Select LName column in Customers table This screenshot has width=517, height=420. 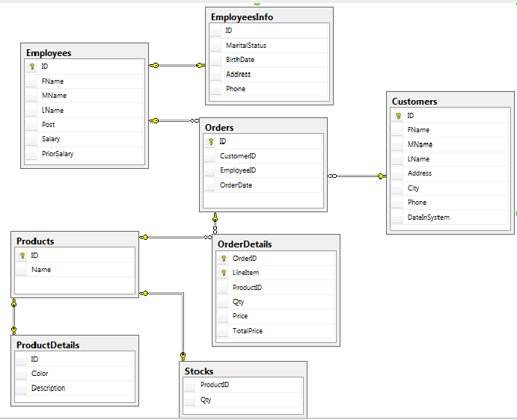(x=450, y=158)
